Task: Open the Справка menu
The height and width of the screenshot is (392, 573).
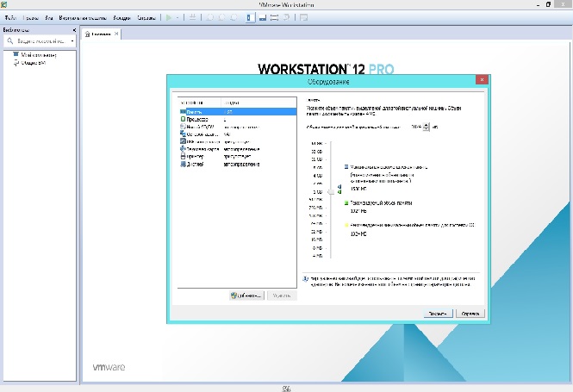Action: (x=146, y=17)
